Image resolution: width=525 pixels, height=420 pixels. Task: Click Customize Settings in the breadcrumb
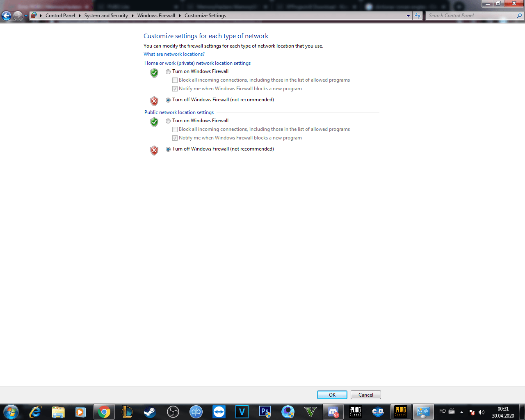(x=205, y=16)
